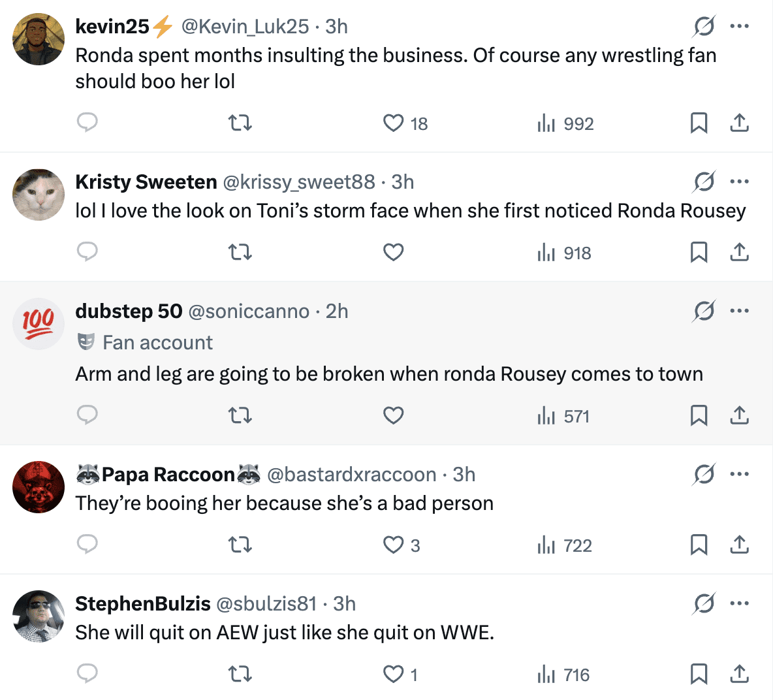
Task: Reply to Papa Raccoon's tweet
Action: point(87,545)
